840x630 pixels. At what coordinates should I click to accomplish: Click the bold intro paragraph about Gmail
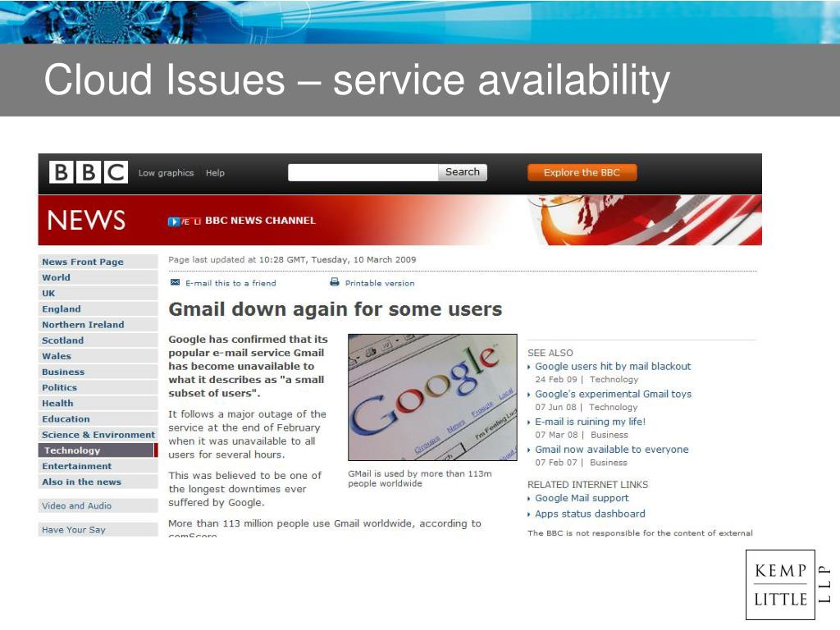pos(248,366)
